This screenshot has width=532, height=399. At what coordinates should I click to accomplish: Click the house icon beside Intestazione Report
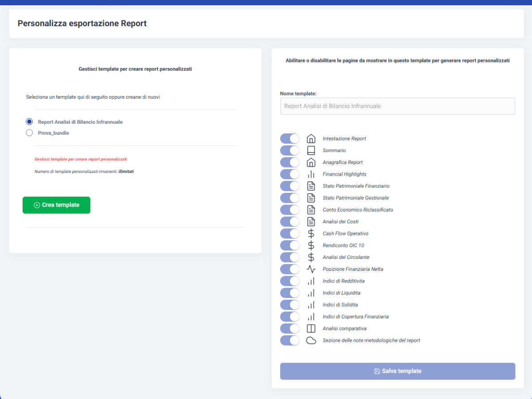[311, 138]
